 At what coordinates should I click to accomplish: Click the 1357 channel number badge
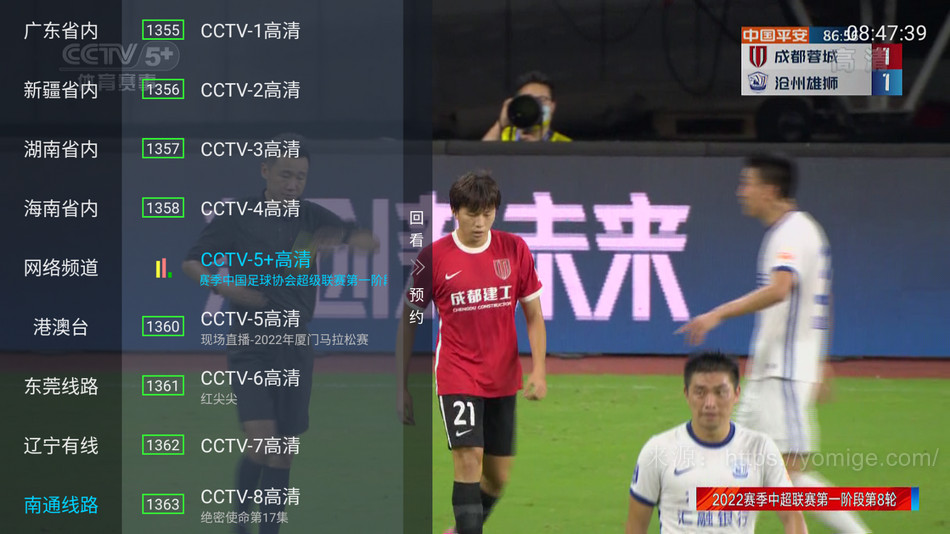click(x=163, y=149)
